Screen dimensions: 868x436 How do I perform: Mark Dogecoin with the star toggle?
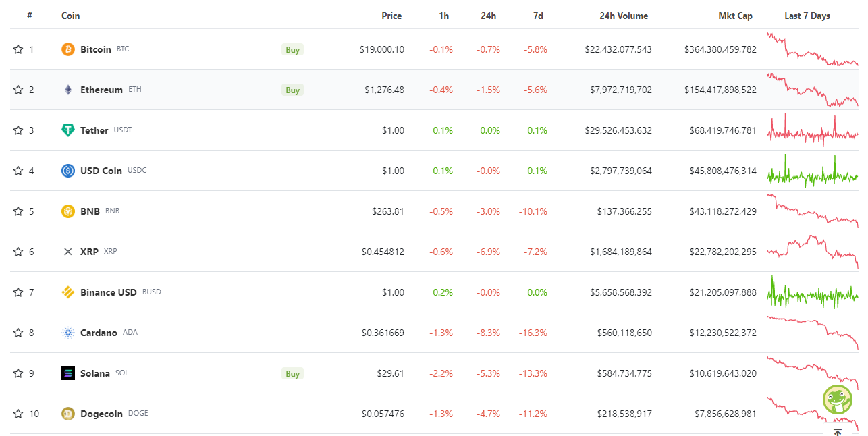(18, 414)
